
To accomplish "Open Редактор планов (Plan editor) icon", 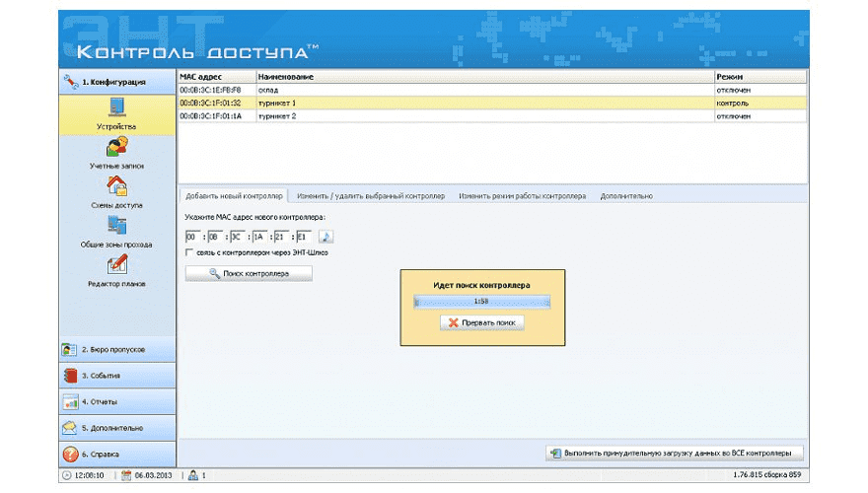I will coord(116,264).
